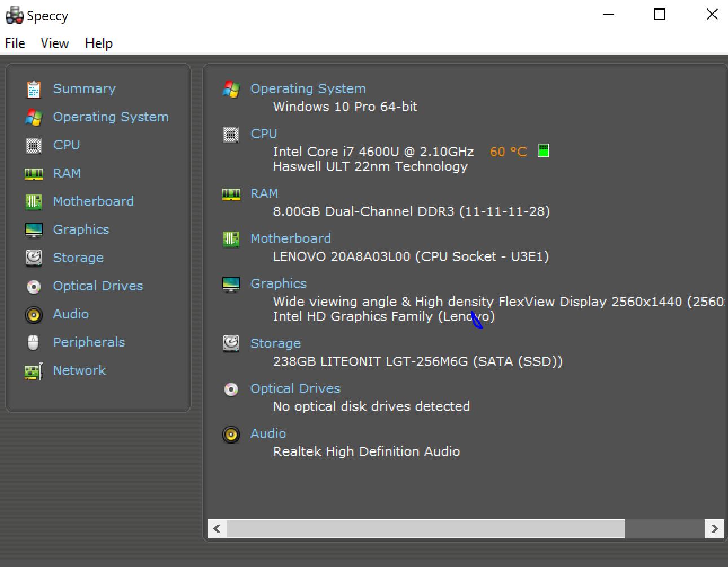
Task: Open the Storage heading link in summary
Action: coord(275,343)
